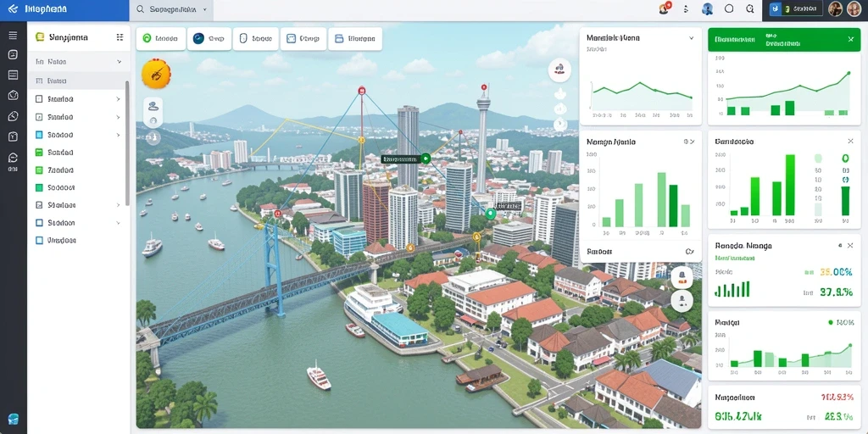Click the dark label beside the upper green map marker
The height and width of the screenshot is (434, 868).
point(400,159)
